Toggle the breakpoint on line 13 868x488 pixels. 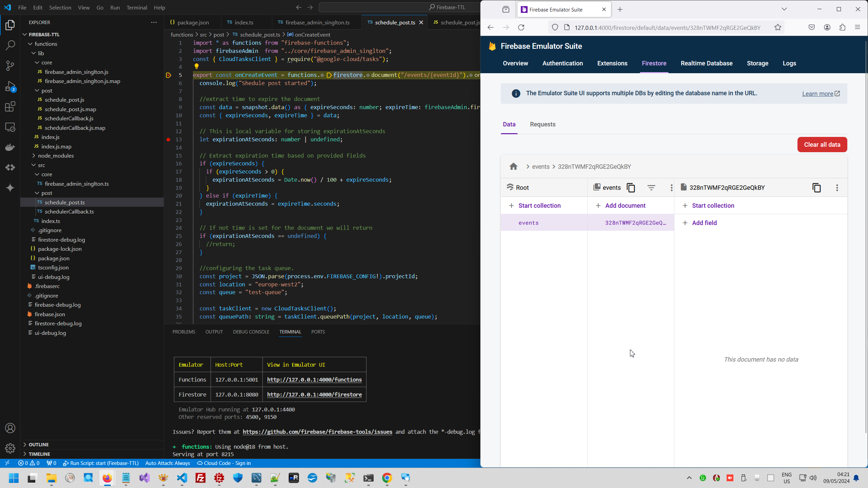pyautogui.click(x=169, y=139)
